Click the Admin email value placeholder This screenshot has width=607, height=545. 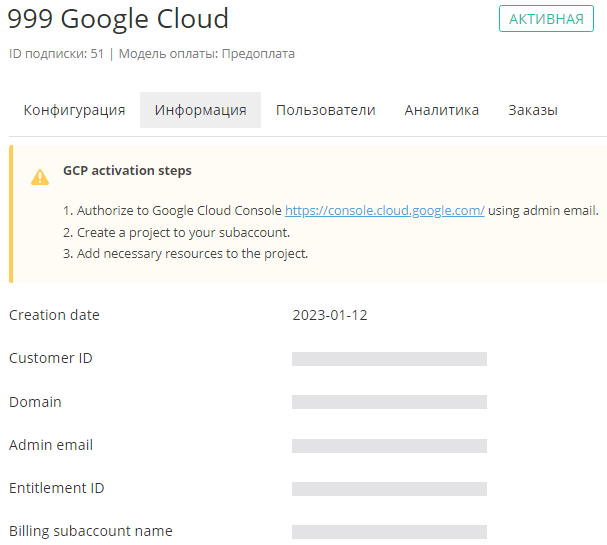point(389,445)
